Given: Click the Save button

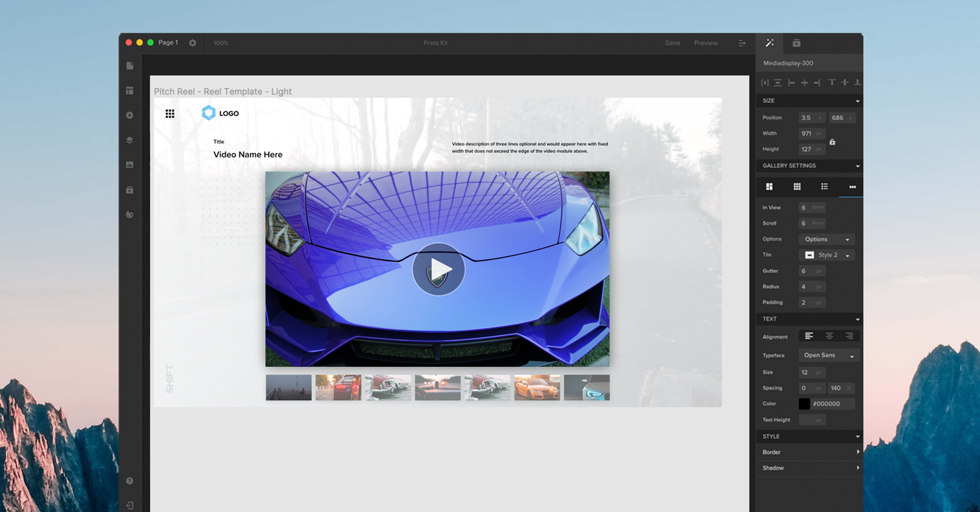Looking at the screenshot, I should click(672, 43).
